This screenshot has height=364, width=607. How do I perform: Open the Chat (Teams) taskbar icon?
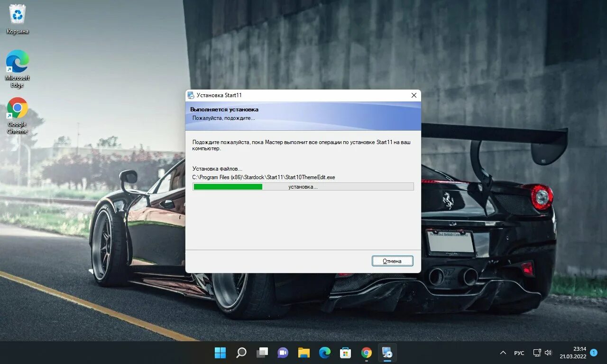pyautogui.click(x=283, y=353)
